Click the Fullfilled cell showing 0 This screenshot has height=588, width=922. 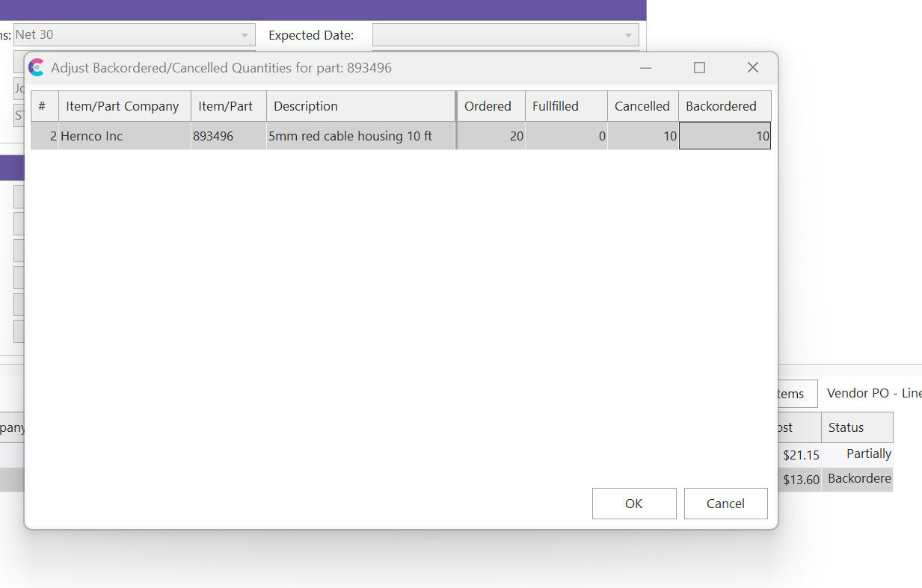566,137
